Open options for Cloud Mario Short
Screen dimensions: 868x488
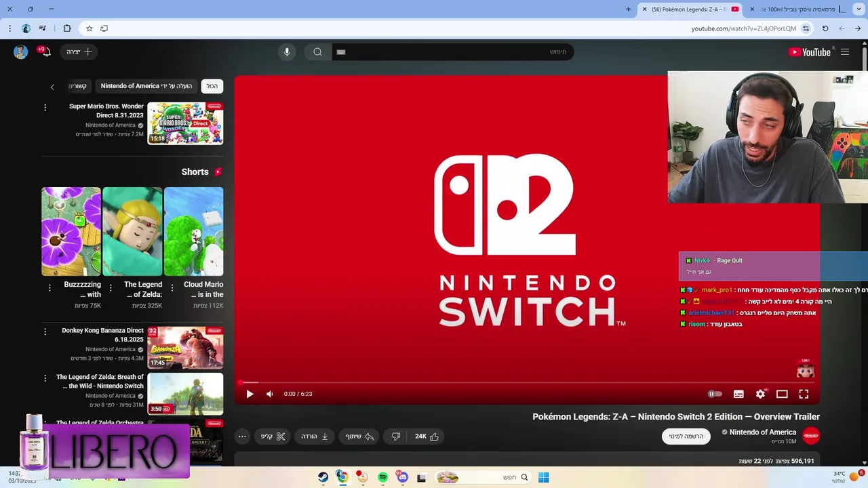172,288
